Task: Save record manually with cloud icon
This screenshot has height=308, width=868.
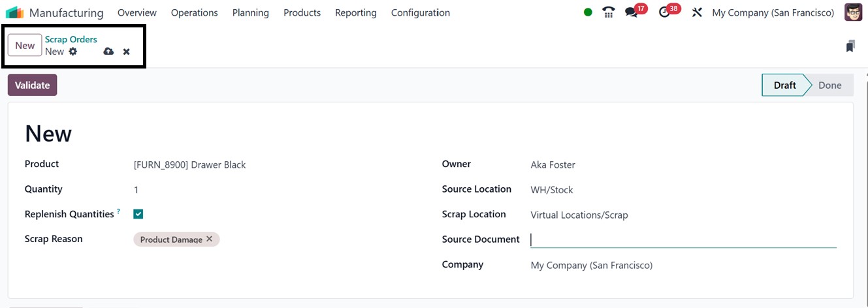Action: coord(108,52)
